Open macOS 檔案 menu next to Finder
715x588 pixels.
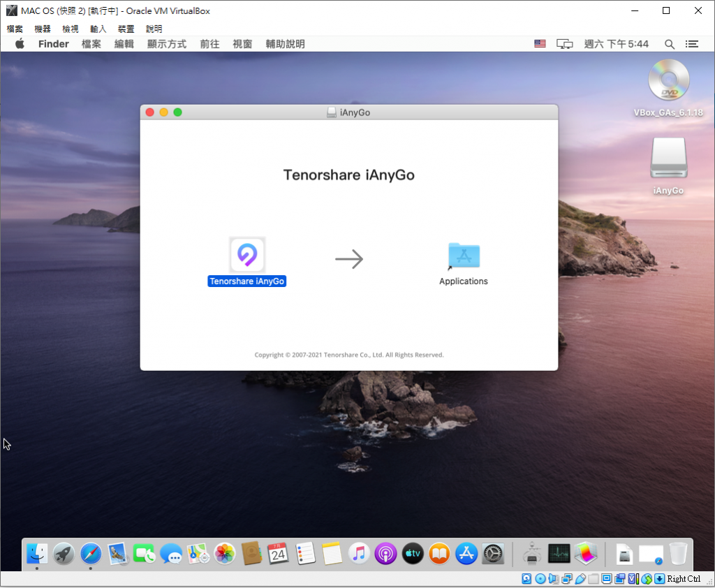click(91, 44)
